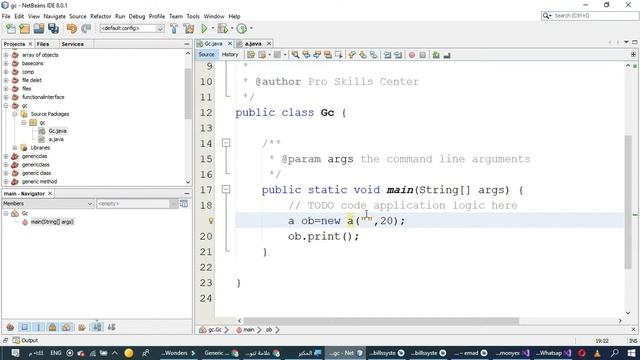Open the Search field magnifier icon
The width and height of the screenshot is (640, 360).
point(546,16)
